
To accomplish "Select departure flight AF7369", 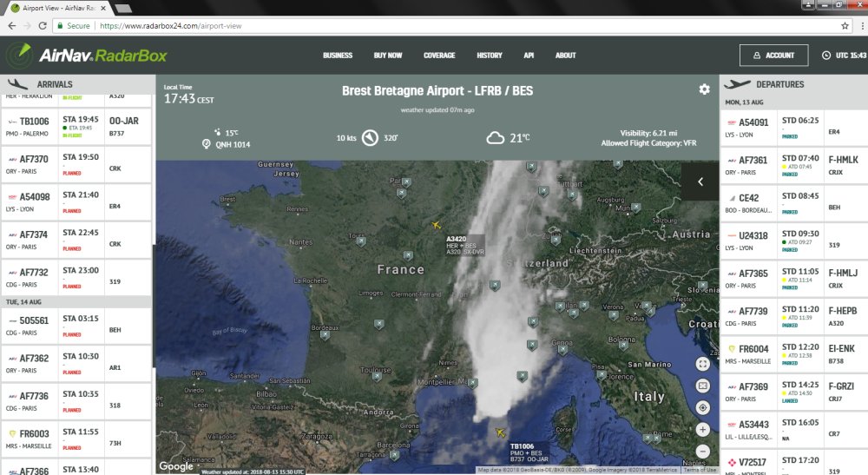I will click(794, 392).
